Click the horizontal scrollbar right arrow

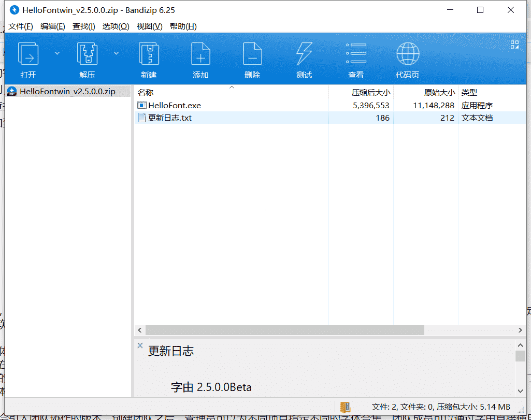coord(520,330)
